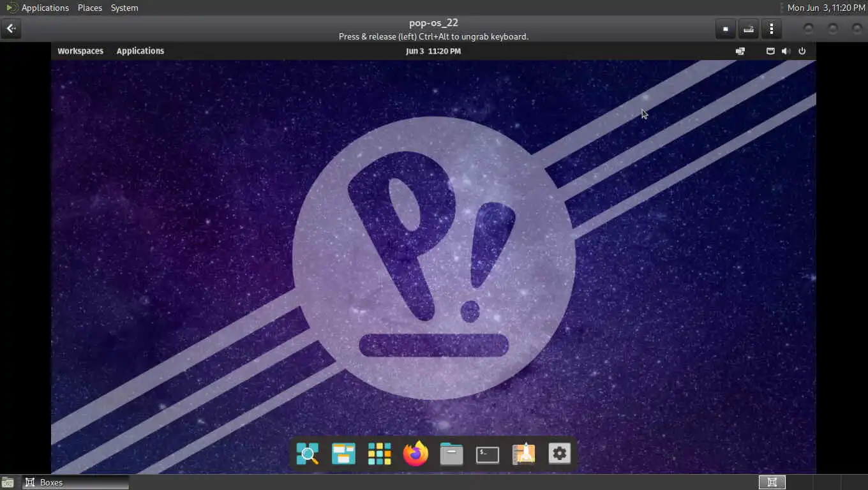Open Pop!_Shop rocket icon in dock
Viewport: 868px width, 490px height.
click(x=523, y=454)
